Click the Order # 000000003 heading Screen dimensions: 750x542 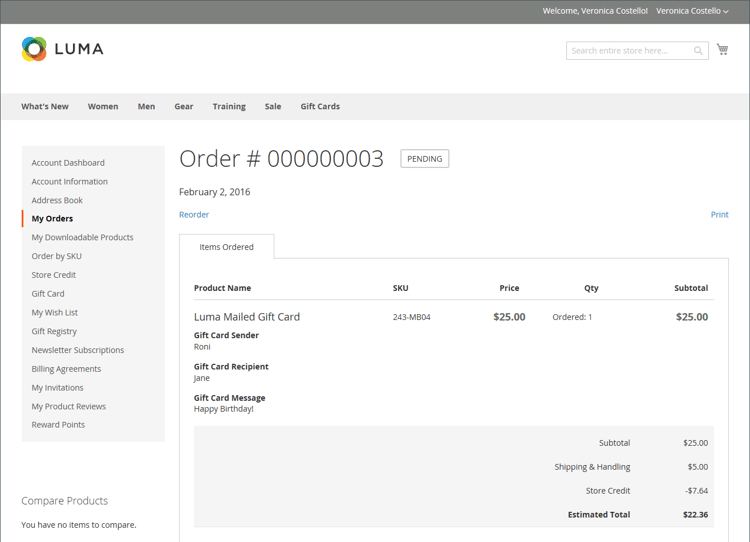coord(281,159)
